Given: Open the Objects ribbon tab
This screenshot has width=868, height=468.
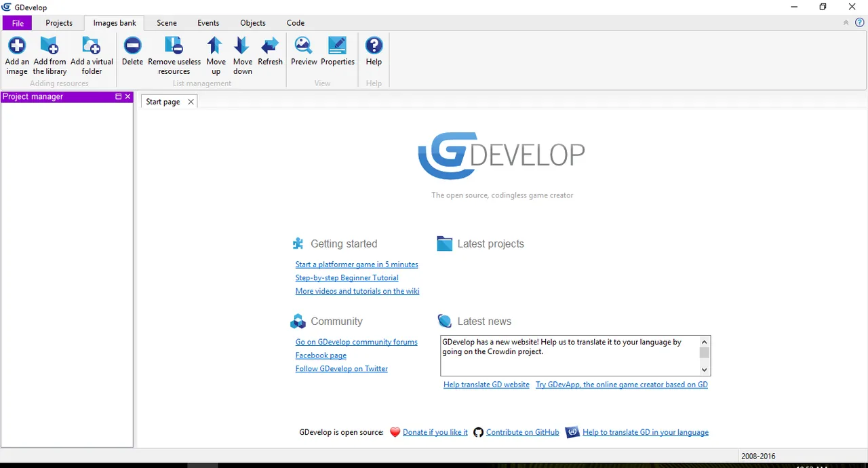Looking at the screenshot, I should [253, 23].
